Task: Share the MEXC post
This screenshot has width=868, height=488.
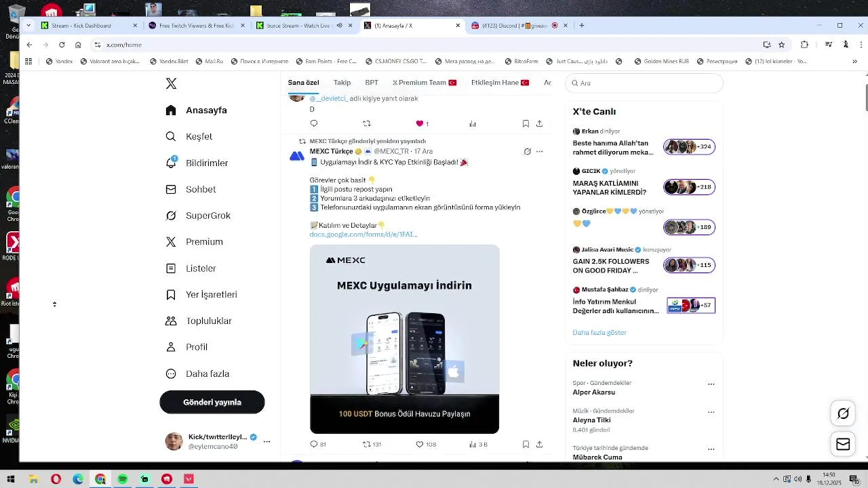Action: (x=539, y=445)
